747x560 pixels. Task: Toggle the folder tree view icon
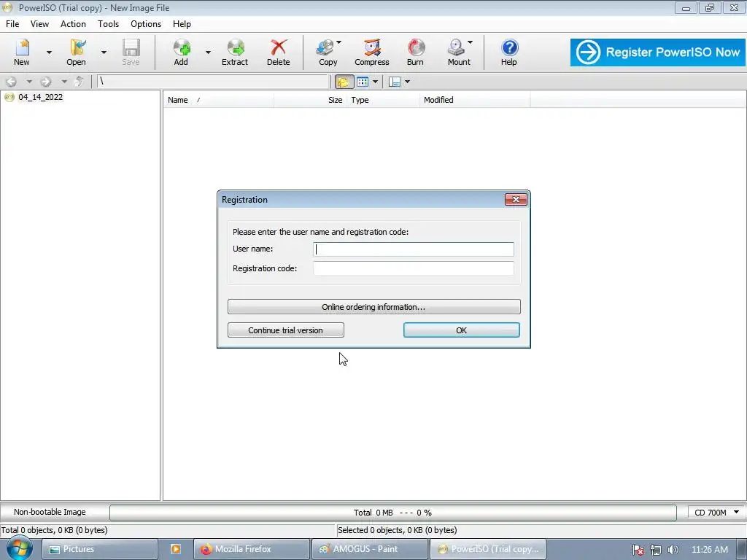(x=344, y=82)
